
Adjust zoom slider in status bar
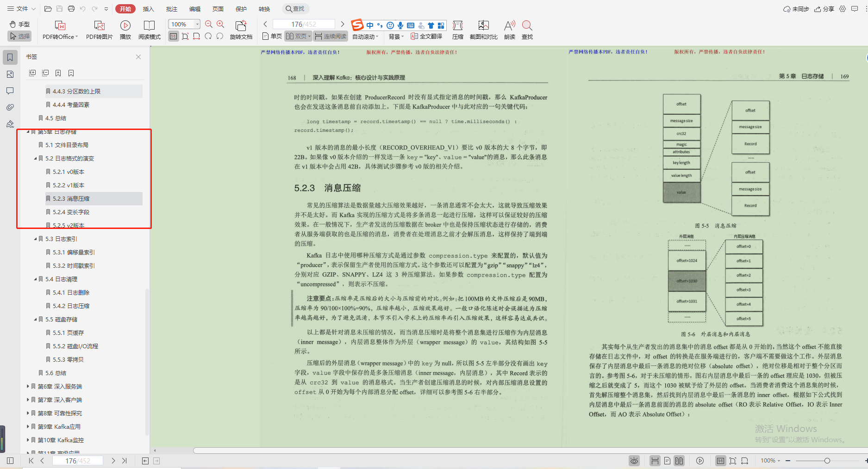pyautogui.click(x=827, y=461)
